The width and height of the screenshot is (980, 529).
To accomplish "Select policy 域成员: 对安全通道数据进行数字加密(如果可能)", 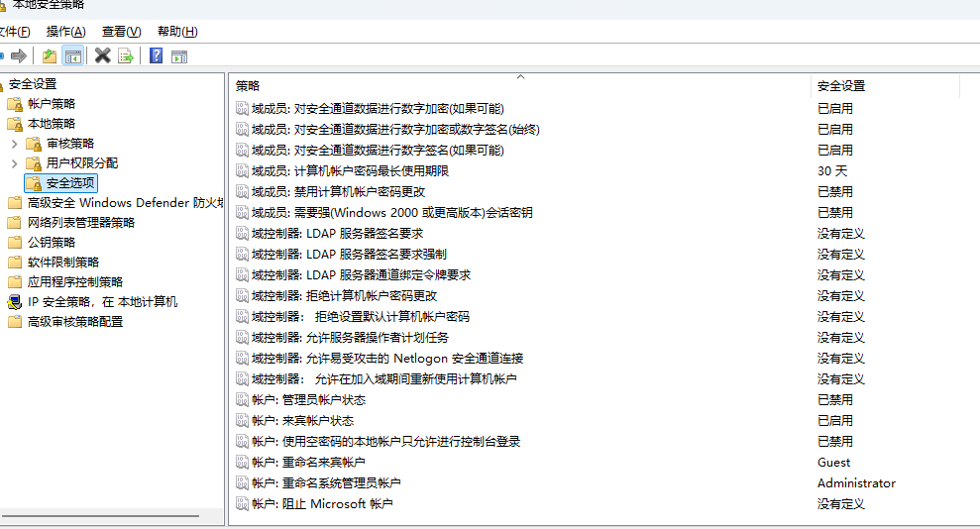I will [378, 109].
